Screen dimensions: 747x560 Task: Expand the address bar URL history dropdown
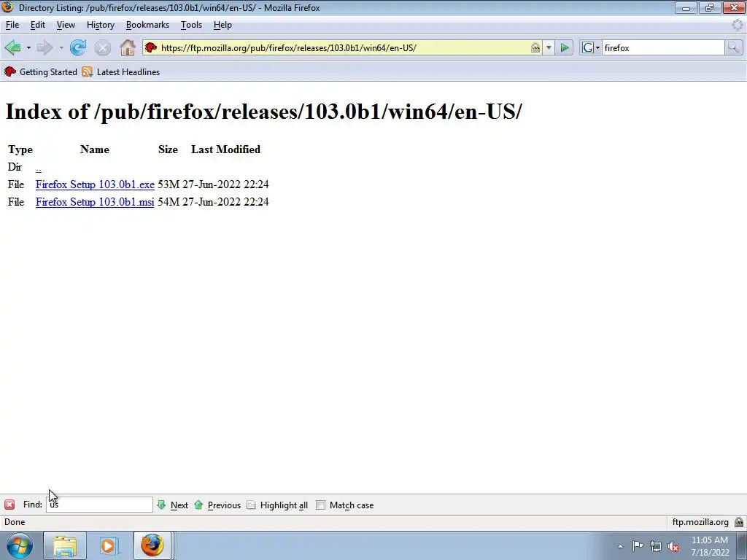pos(549,47)
